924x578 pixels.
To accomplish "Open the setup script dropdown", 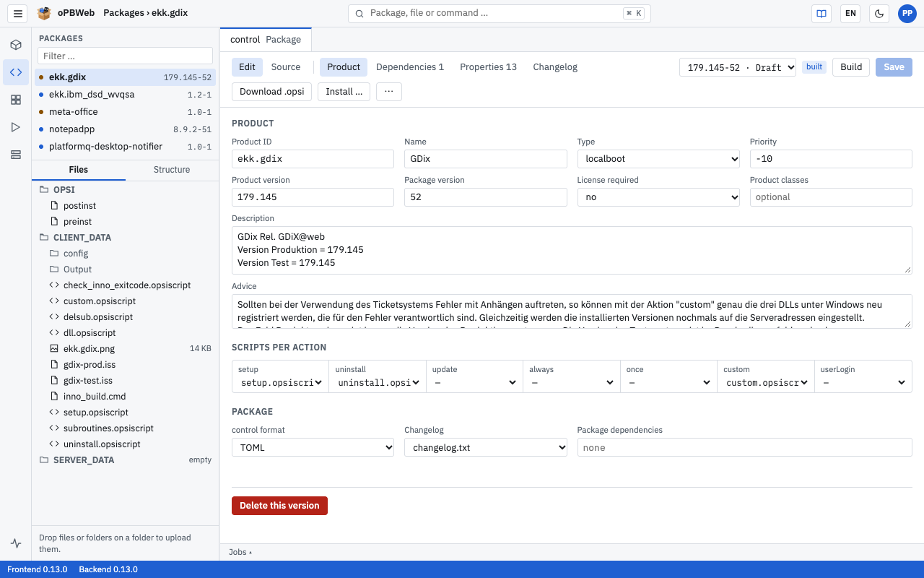I will (x=280, y=383).
